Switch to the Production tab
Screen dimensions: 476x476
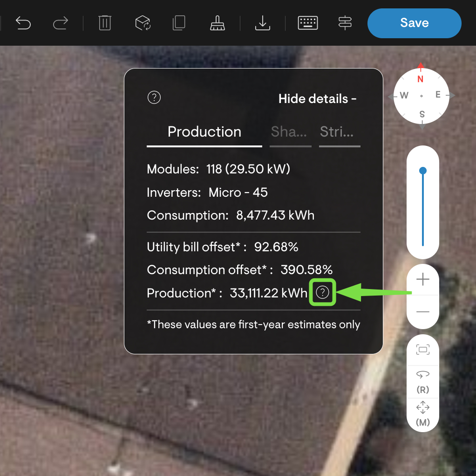[204, 132]
